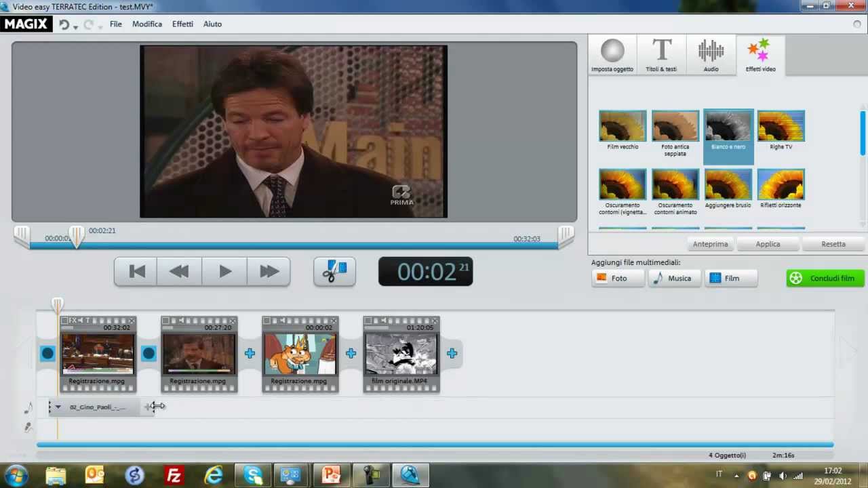Open FileZilla from the taskbar

[x=174, y=475]
